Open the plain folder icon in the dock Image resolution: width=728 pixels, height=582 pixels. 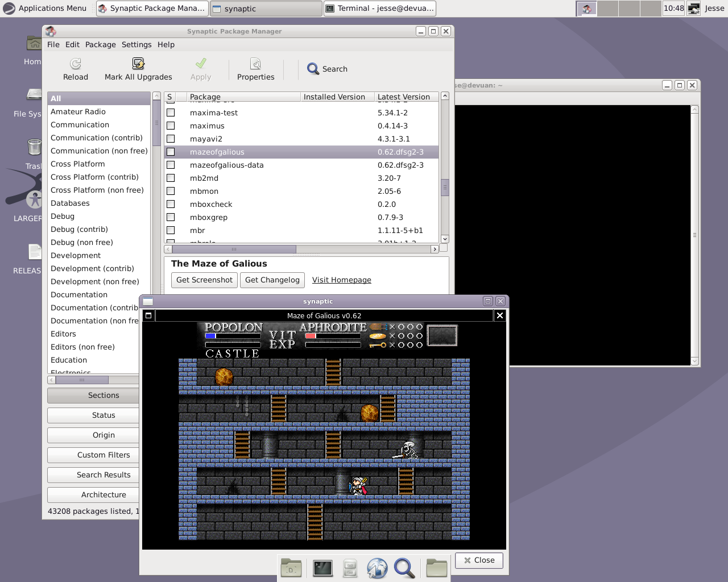[x=437, y=568]
